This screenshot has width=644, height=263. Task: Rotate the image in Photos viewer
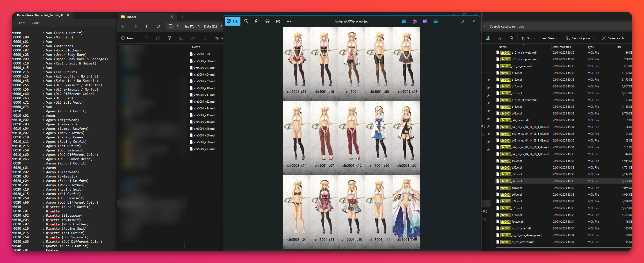pyautogui.click(x=246, y=21)
